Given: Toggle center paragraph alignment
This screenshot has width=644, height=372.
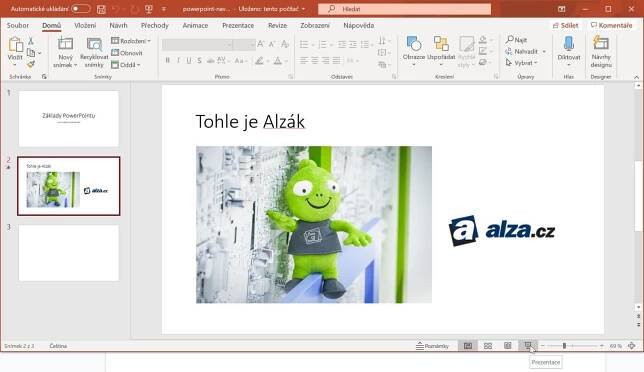Looking at the screenshot, I should click(x=315, y=61).
